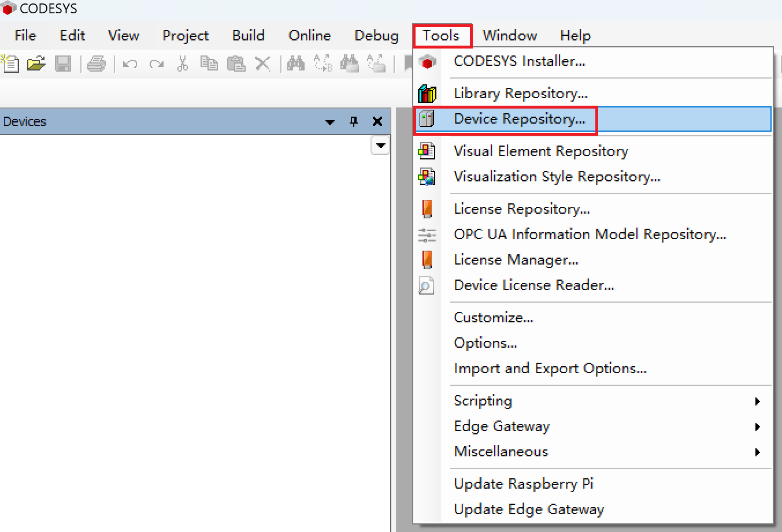Click the New Project toolbar icon
Viewport: 782px width, 532px height.
pyautogui.click(x=10, y=63)
